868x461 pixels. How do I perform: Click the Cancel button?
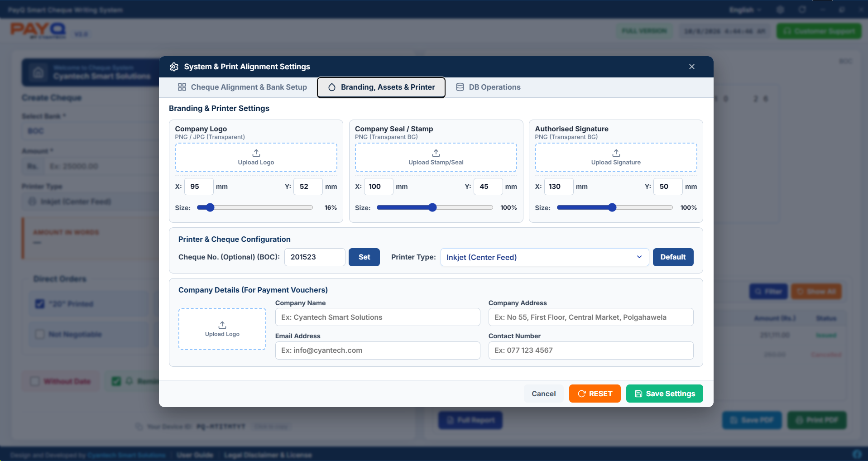tap(544, 394)
